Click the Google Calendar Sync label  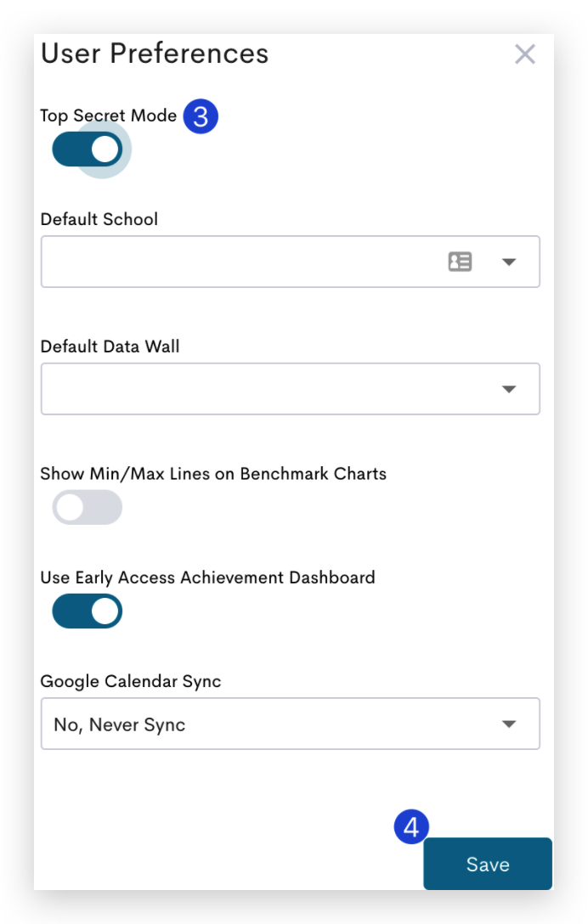click(130, 681)
